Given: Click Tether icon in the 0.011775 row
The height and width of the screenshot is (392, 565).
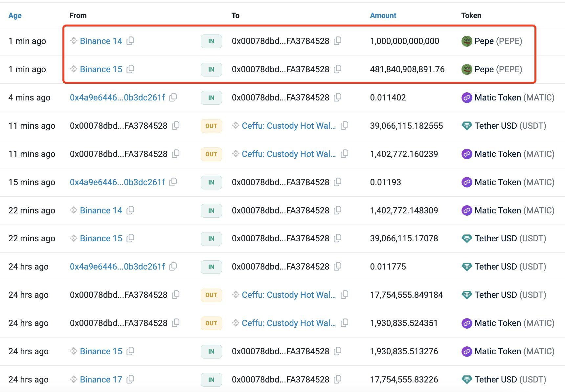Looking at the screenshot, I should point(467,267).
